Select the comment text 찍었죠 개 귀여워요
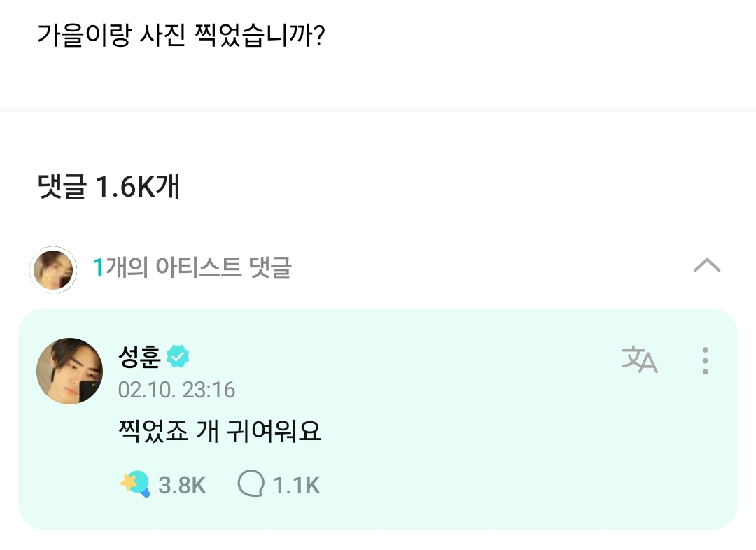The image size is (756, 550). point(220,431)
